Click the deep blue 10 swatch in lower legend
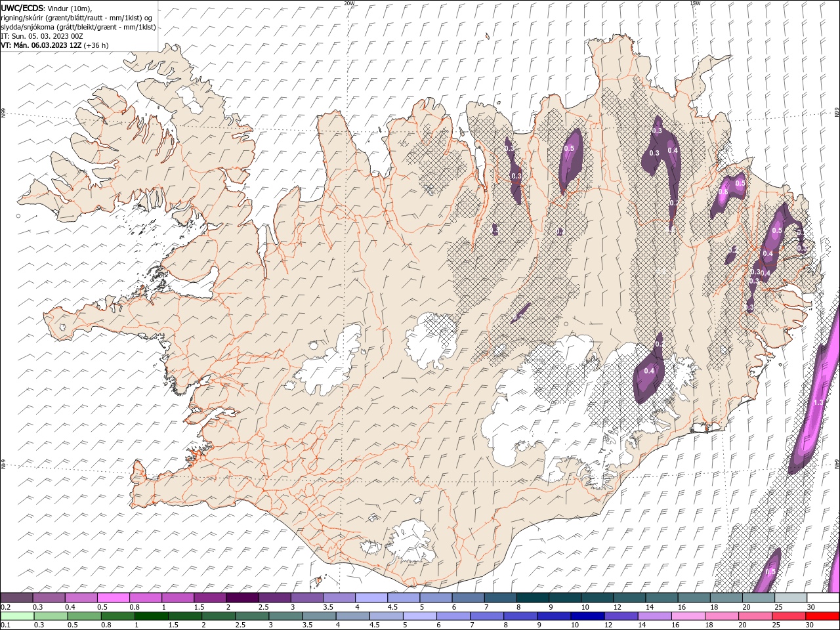Image resolution: width=840 pixels, height=630 pixels. point(587,616)
